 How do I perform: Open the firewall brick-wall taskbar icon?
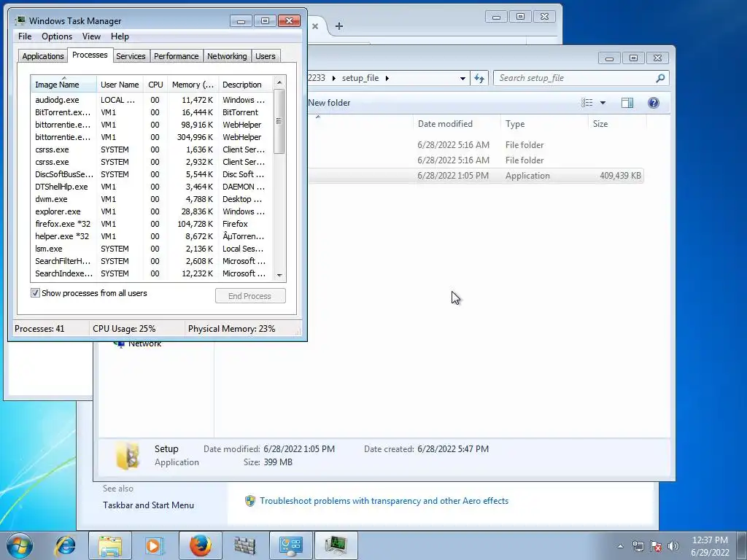click(x=245, y=545)
